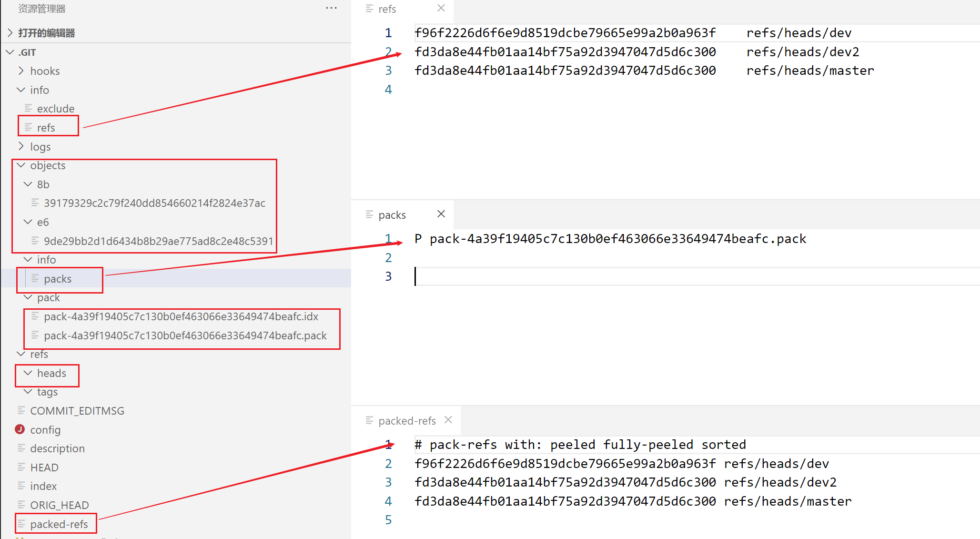Click the f96f2226 hash in refs editor line 1

click(x=565, y=33)
